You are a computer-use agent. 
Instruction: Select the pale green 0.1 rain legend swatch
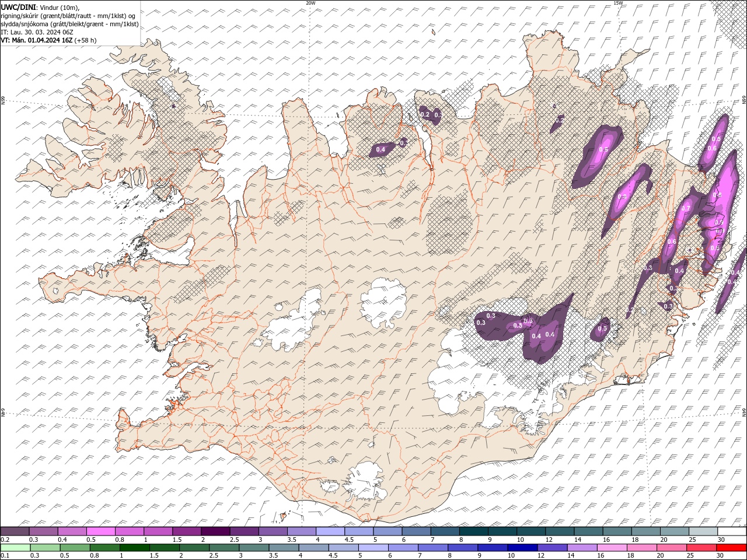click(15, 548)
